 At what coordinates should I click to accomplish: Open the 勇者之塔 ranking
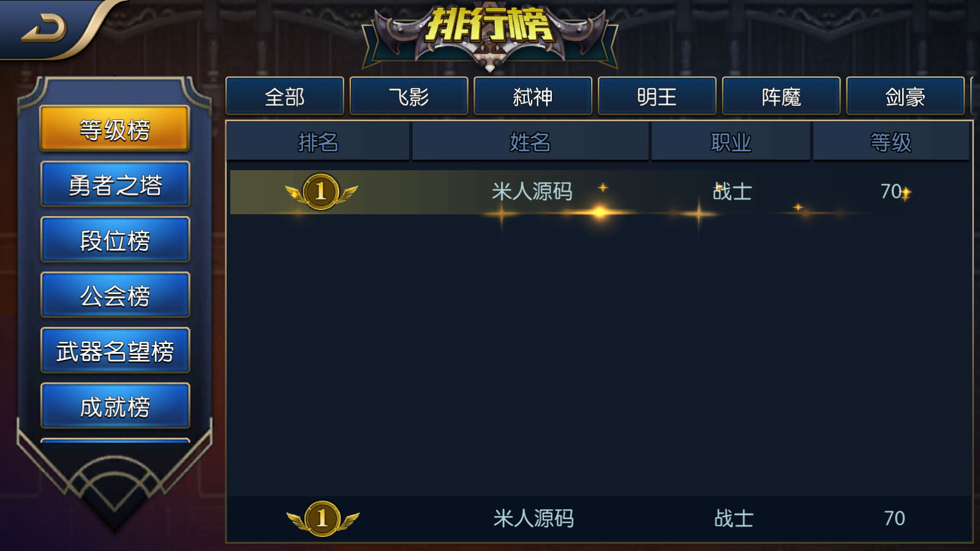115,184
